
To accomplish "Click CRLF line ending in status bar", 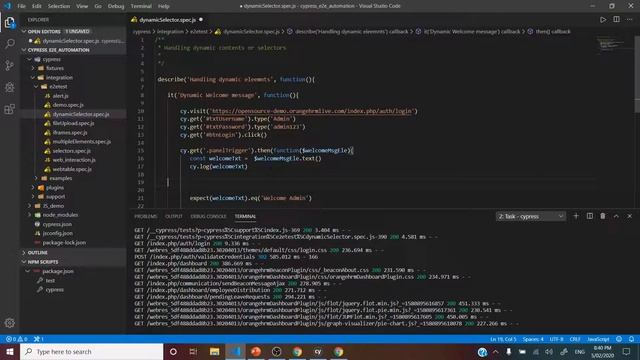I will 575,339.
